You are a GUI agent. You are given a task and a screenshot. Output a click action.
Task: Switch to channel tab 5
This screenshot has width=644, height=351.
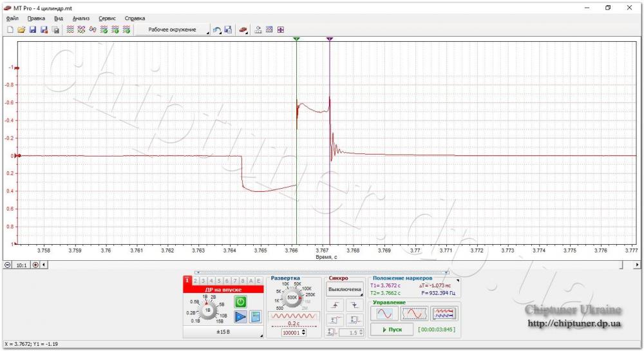pyautogui.click(x=219, y=281)
